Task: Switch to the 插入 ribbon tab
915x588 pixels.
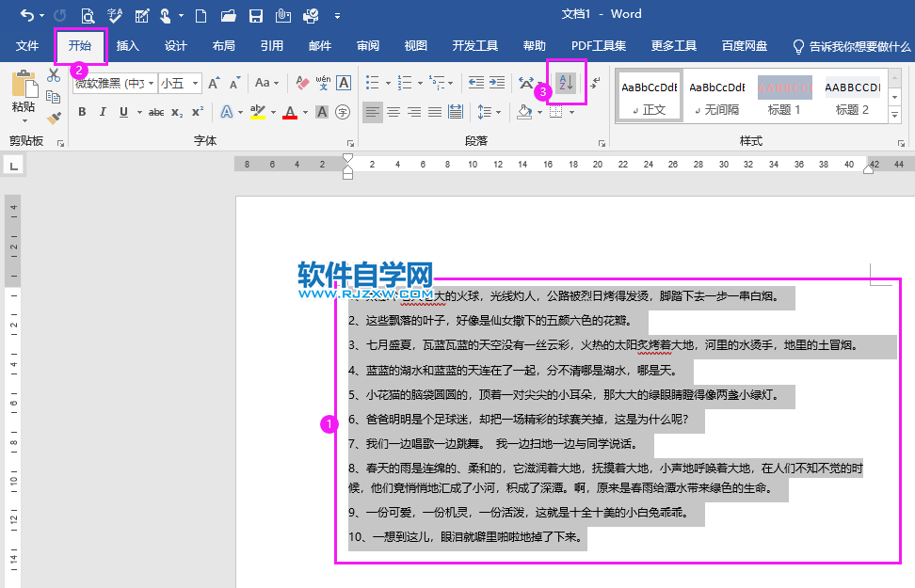Action: click(128, 43)
